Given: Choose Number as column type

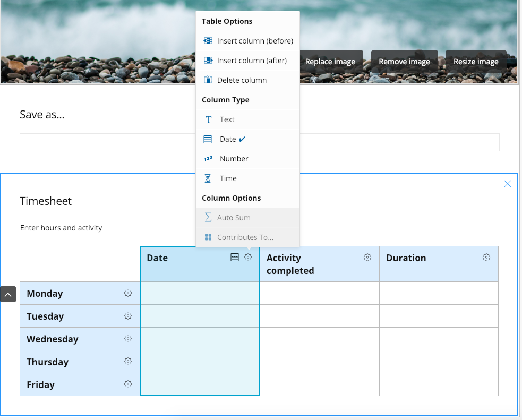Looking at the screenshot, I should click(234, 159).
